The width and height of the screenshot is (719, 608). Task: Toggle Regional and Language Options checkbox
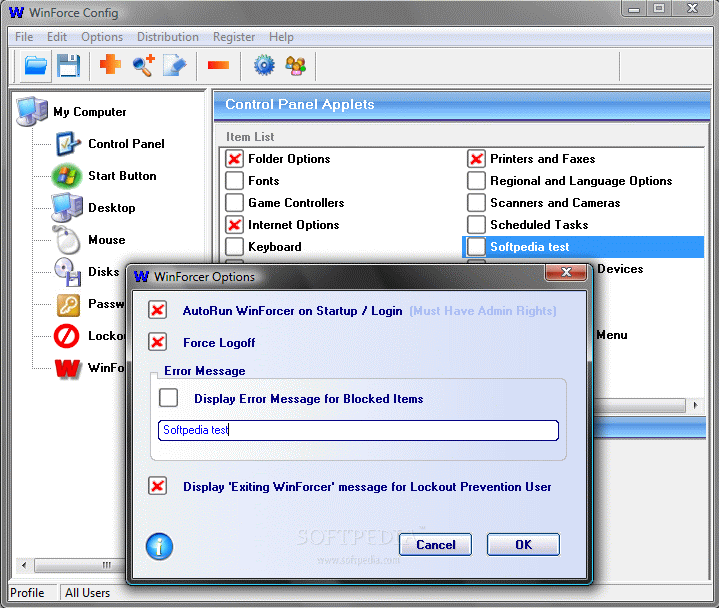(476, 181)
